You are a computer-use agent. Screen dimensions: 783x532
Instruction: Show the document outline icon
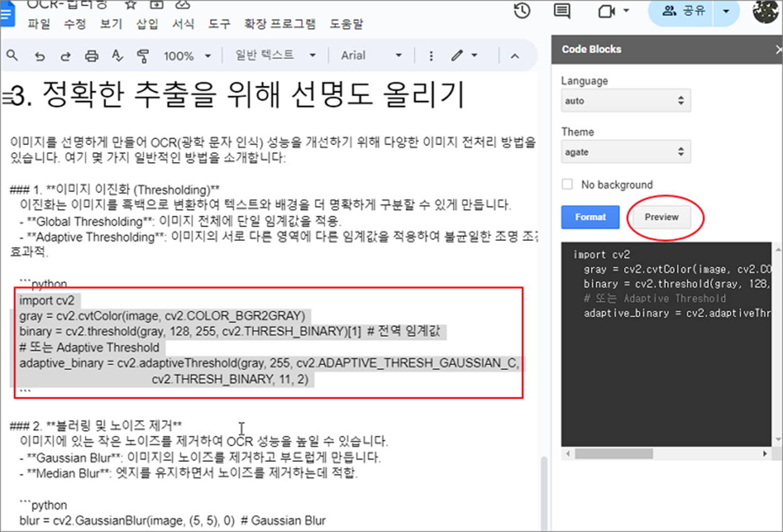pyautogui.click(x=7, y=98)
